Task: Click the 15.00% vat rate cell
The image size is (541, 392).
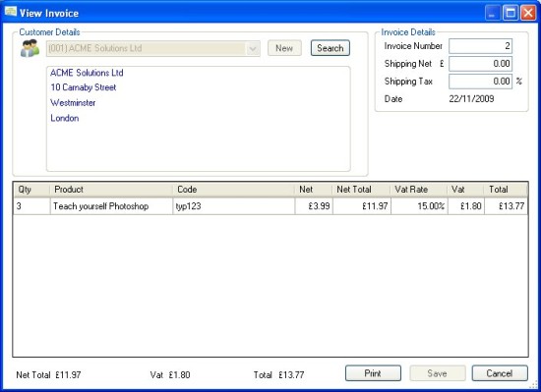Action: (x=419, y=206)
